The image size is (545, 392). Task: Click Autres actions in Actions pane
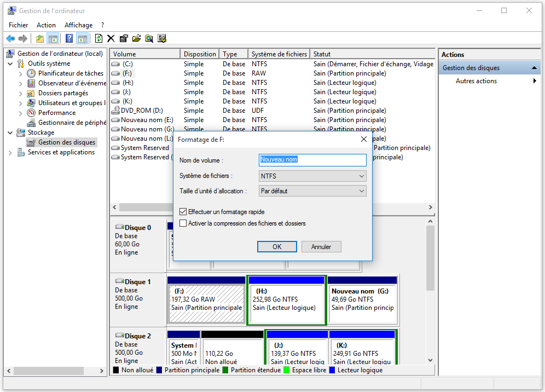(x=476, y=80)
